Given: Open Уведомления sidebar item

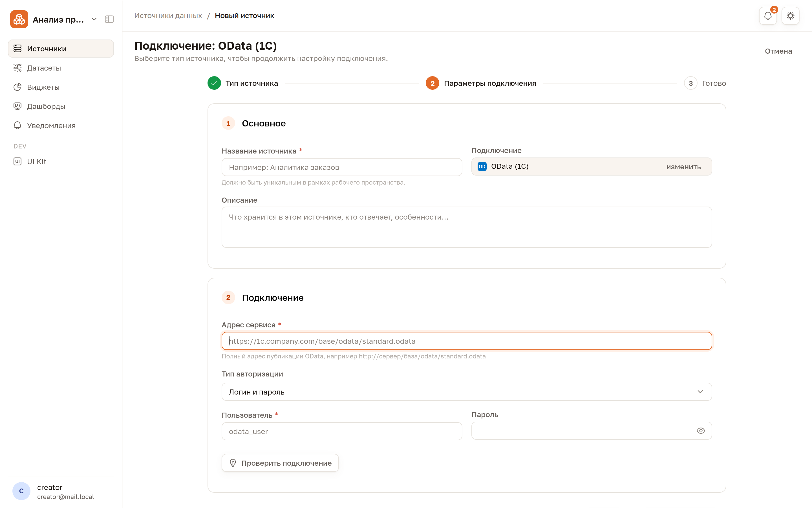Looking at the screenshot, I should [61, 125].
